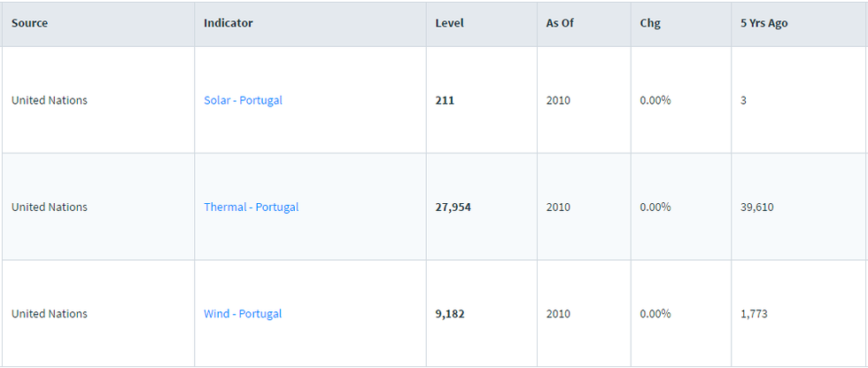Screen dimensions: 868x368
Task: Click United Nations in the Thermal row
Action: pos(50,207)
